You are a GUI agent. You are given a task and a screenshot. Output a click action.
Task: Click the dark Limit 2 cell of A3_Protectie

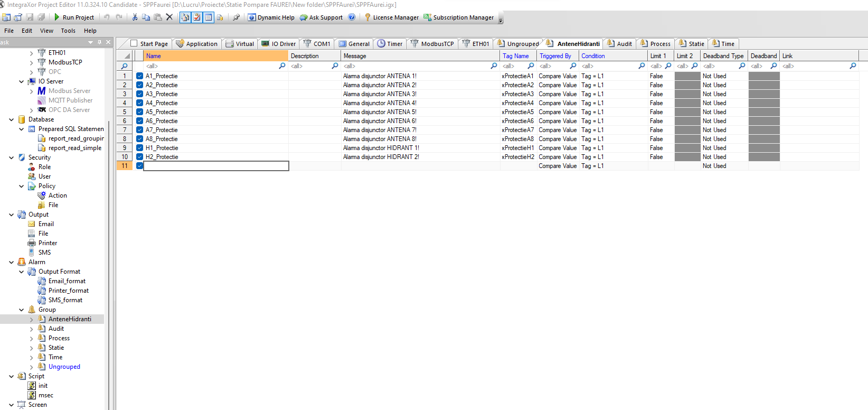(x=687, y=94)
